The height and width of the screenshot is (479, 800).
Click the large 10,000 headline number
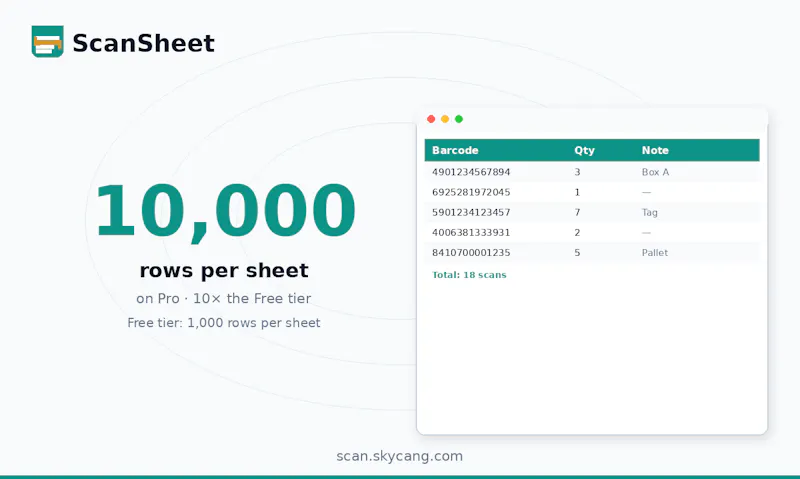point(225,211)
